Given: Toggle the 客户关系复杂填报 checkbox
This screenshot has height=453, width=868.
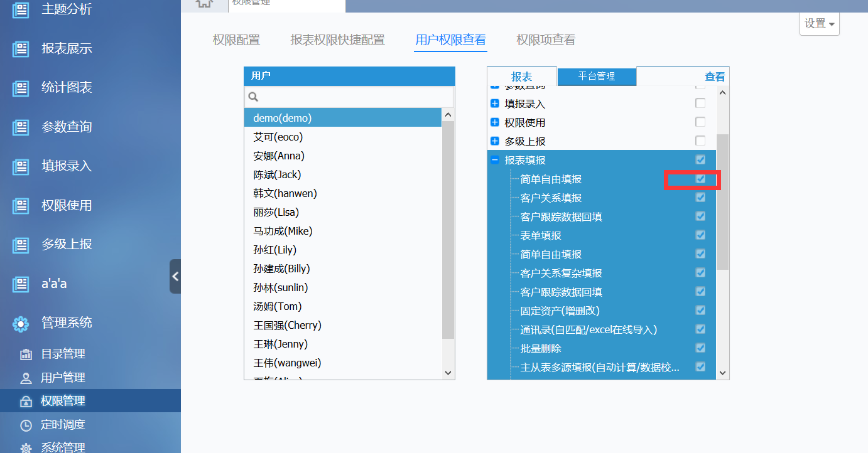Looking at the screenshot, I should (x=700, y=272).
